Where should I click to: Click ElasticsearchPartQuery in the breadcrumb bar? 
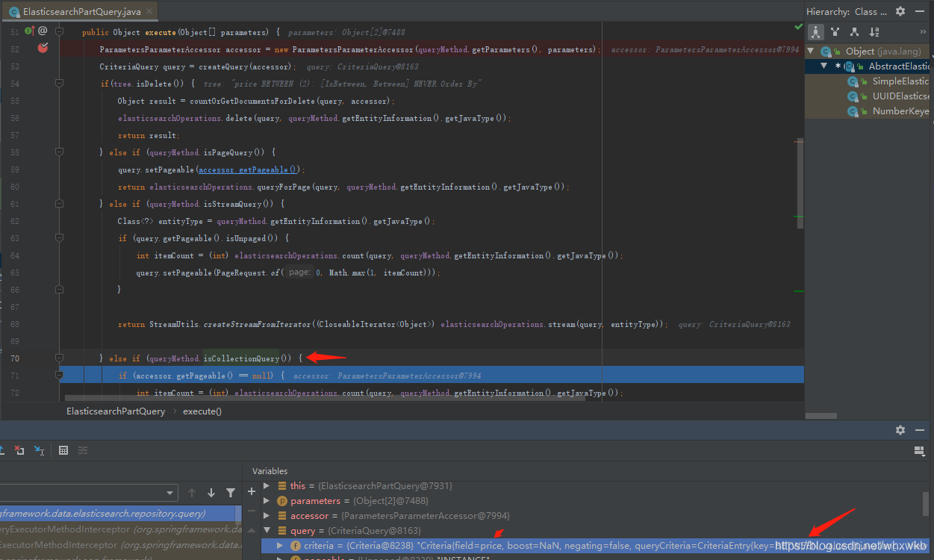tap(116, 411)
